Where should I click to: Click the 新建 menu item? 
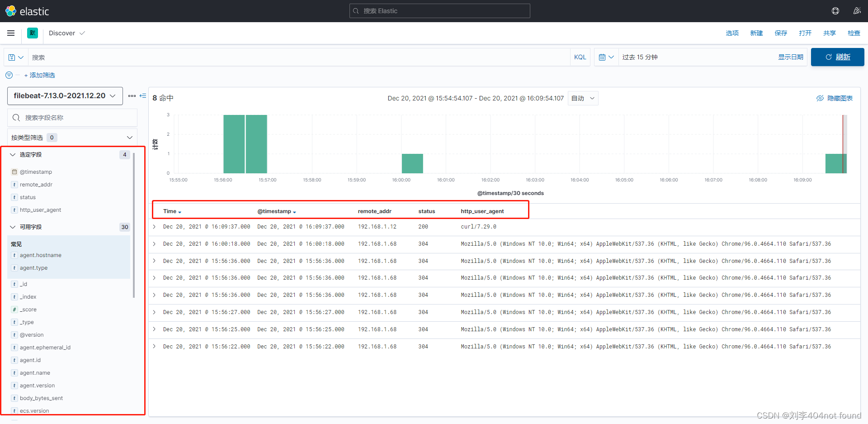[756, 33]
